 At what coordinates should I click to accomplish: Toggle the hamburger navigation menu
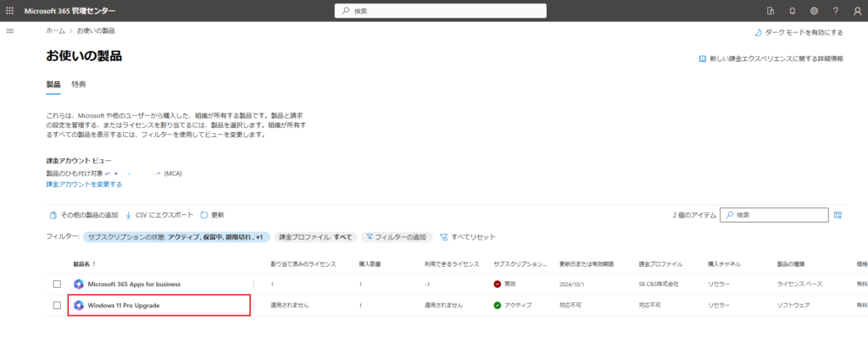coord(9,31)
